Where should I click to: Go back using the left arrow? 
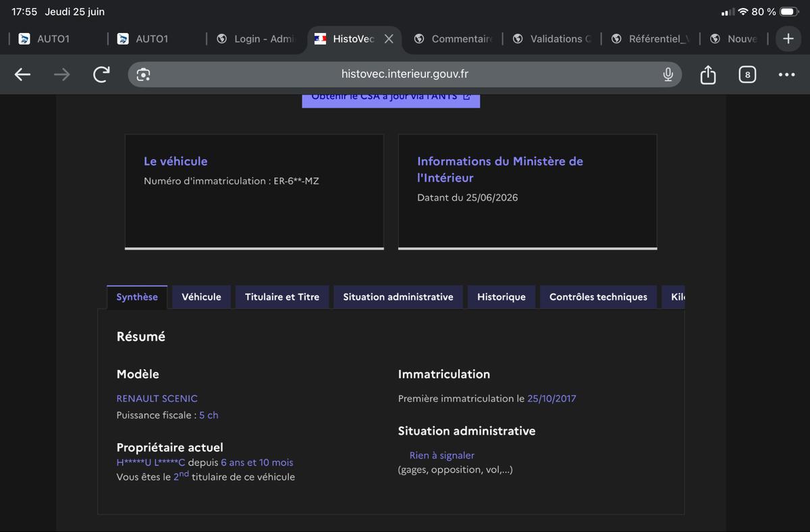click(x=23, y=75)
